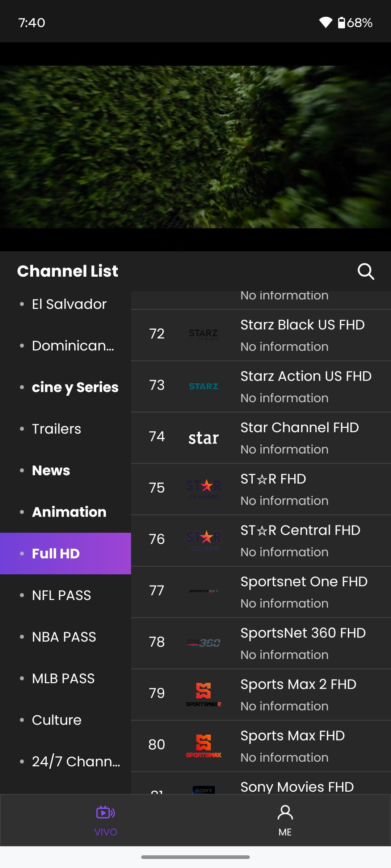Open the ME profile icon
Image resolution: width=391 pixels, height=868 pixels.
click(x=285, y=813)
